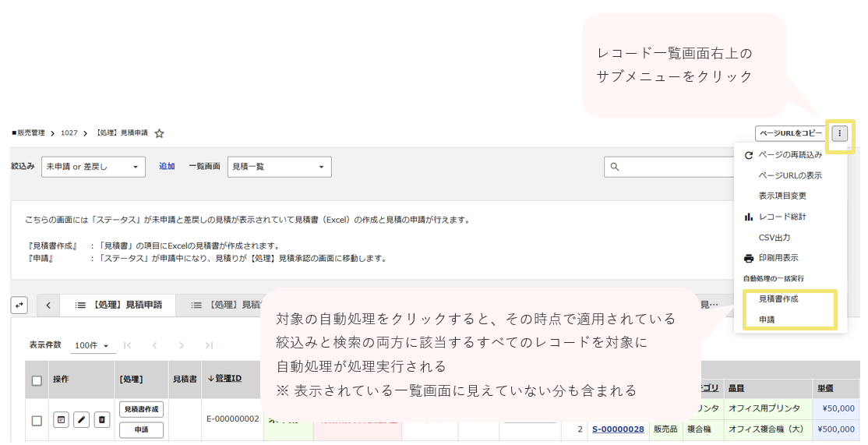Choose ページの再読込み in the submenu
The height and width of the screenshot is (445, 868).
pyautogui.click(x=790, y=155)
